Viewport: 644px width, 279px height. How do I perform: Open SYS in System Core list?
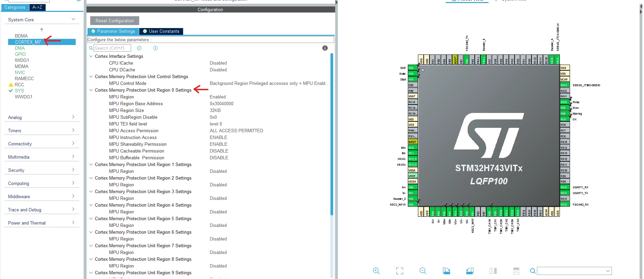tap(19, 91)
